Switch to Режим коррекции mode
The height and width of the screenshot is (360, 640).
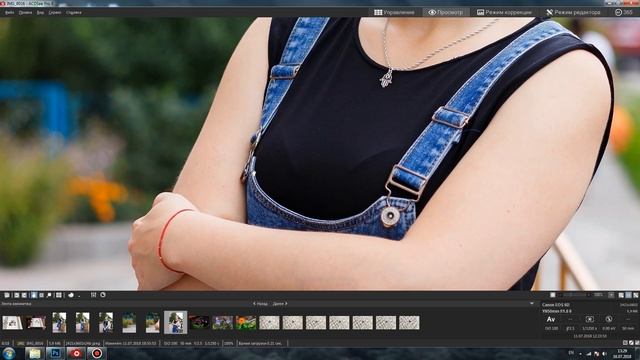(x=504, y=12)
